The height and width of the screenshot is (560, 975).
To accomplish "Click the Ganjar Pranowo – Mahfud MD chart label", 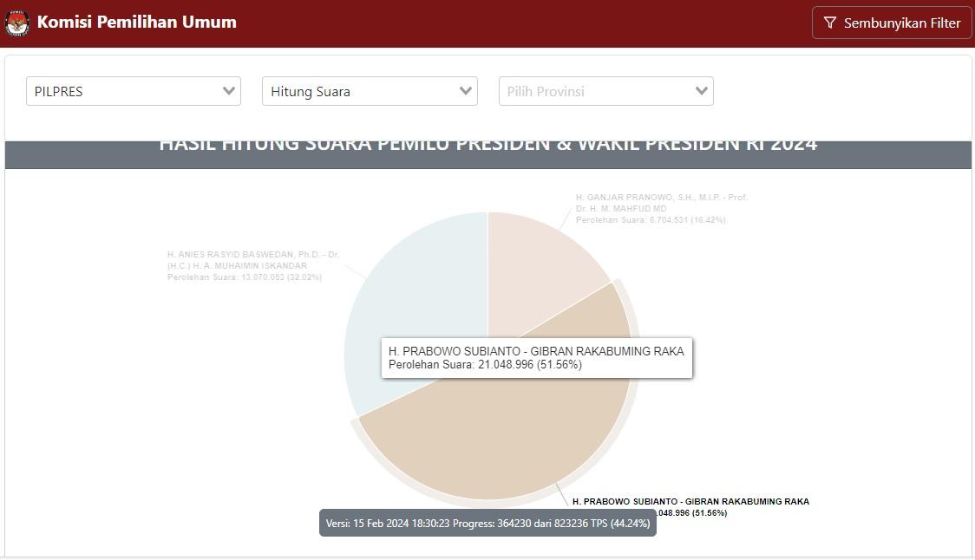I will coord(661,209).
